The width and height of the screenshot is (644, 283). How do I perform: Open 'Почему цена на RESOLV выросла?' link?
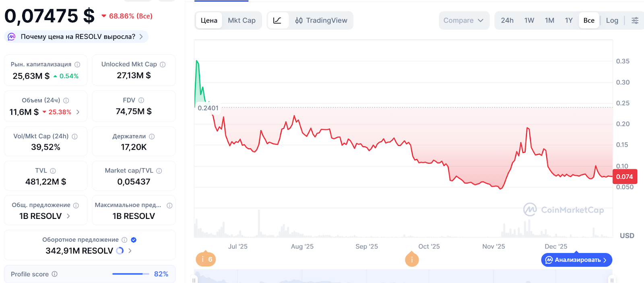click(x=76, y=37)
